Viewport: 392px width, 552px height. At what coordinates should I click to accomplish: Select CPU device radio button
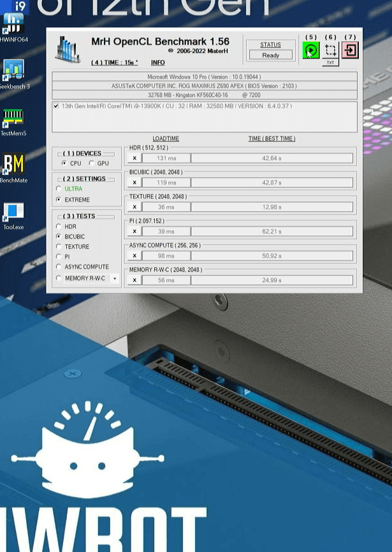64,163
